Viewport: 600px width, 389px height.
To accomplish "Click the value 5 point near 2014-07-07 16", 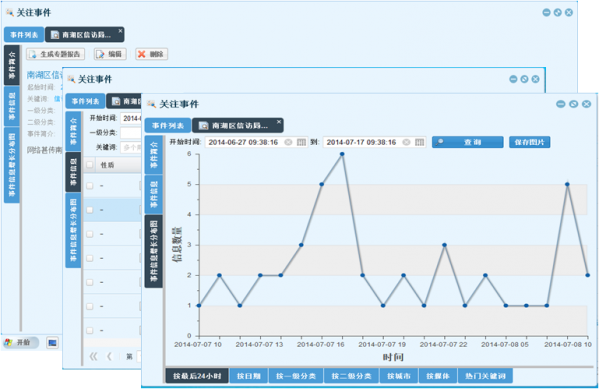I will pos(322,184).
